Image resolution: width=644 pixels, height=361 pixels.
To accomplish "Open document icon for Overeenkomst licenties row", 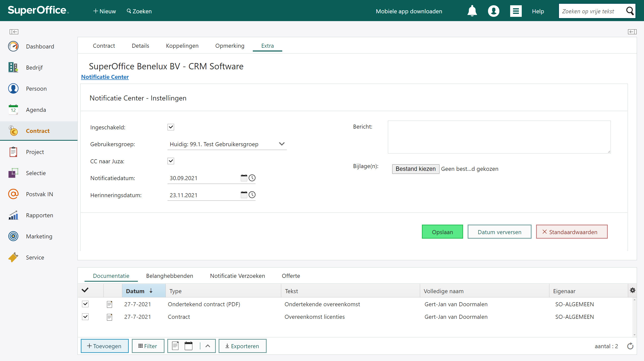I will pos(109,317).
